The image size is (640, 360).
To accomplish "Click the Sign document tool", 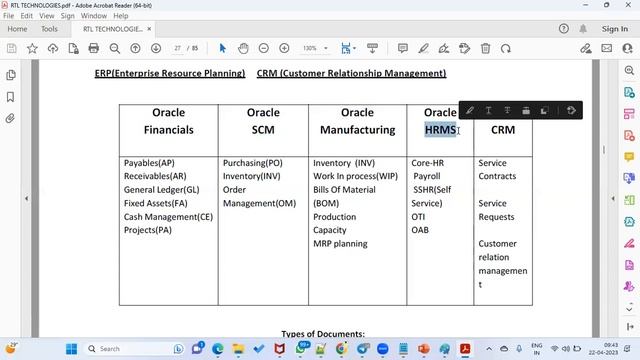I will coord(444,49).
